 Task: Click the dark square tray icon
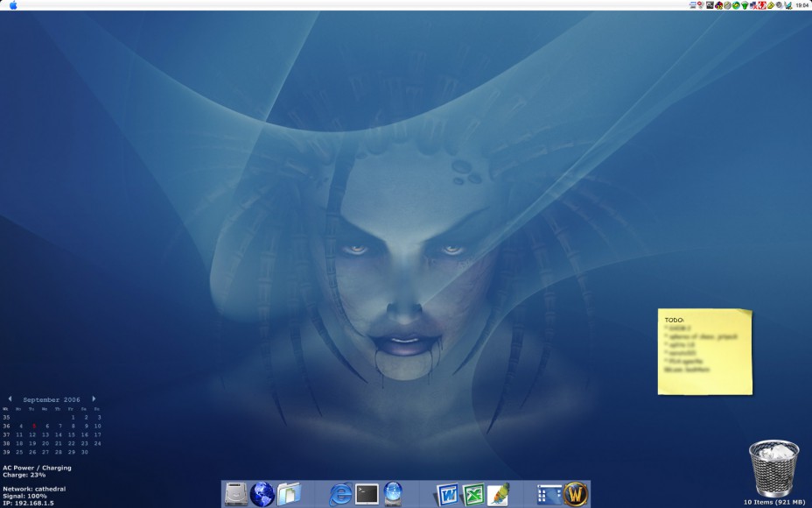tap(710, 5)
